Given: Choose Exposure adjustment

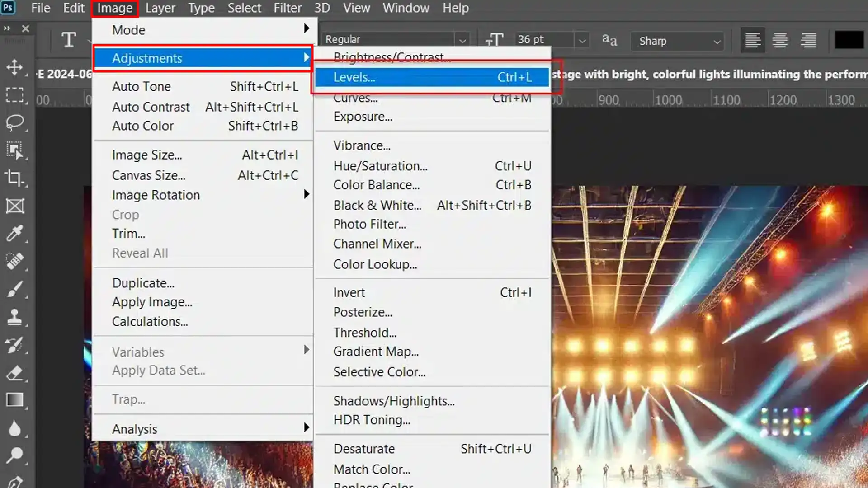Looking at the screenshot, I should point(432,117).
